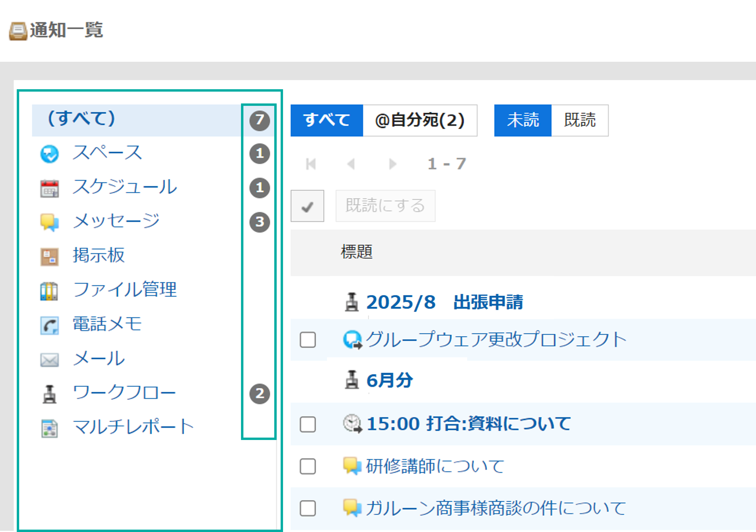
Task: Click the Message speech bubble icon in sidebar
Action: click(49, 222)
